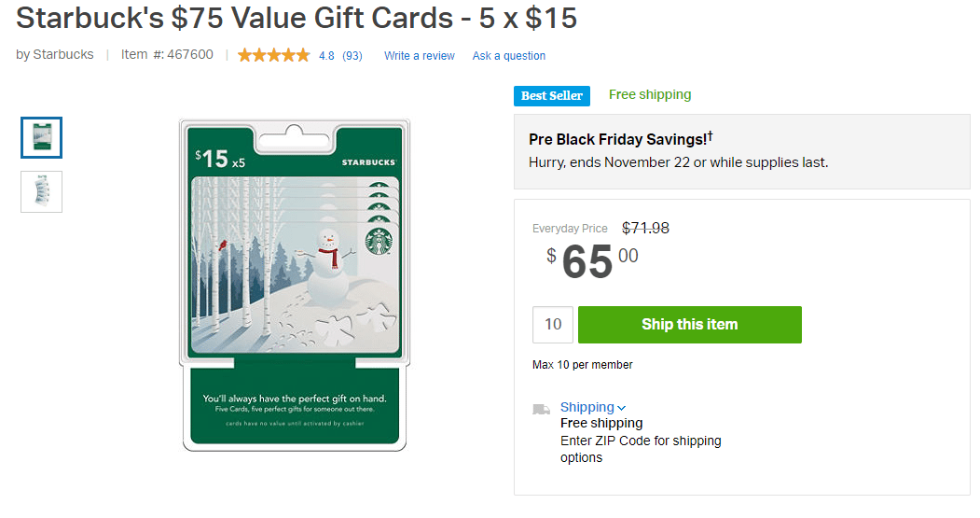This screenshot has width=980, height=518.
Task: Open the Ask a question link
Action: [509, 56]
